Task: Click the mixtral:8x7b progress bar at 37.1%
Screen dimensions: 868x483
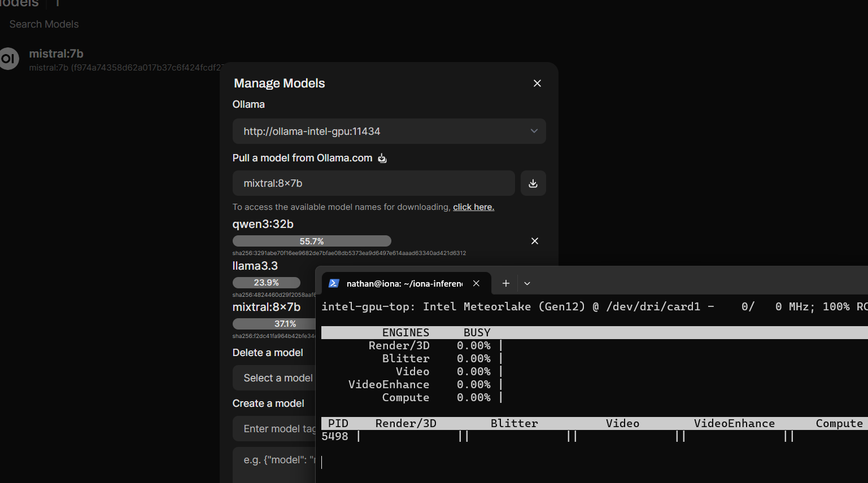Action: [x=274, y=324]
